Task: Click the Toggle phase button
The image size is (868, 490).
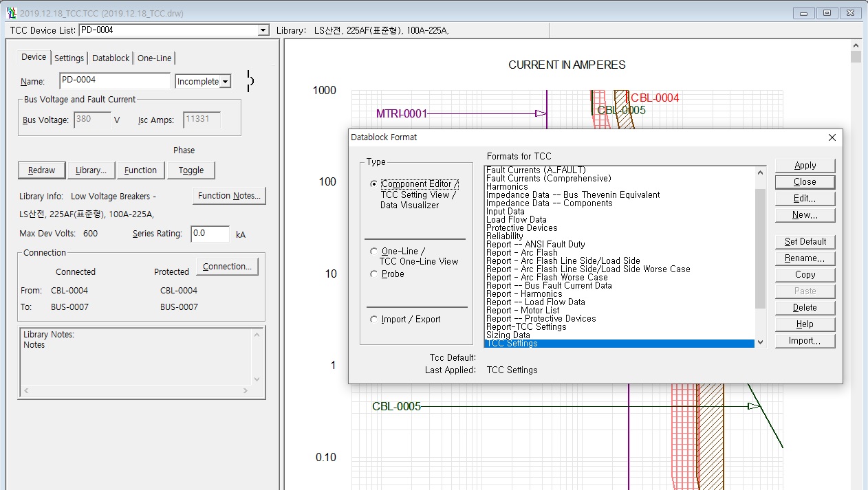Action: (x=191, y=170)
